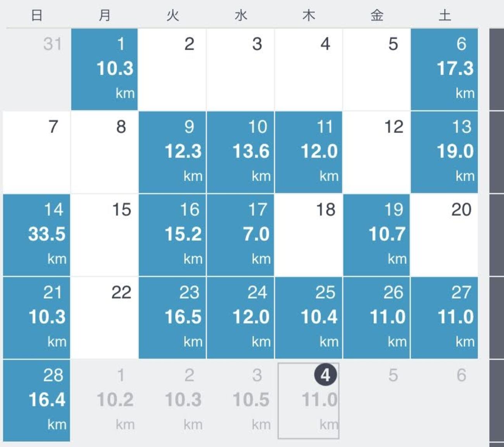
Task: Open the 10.7 km run on the 19th
Action: click(376, 235)
